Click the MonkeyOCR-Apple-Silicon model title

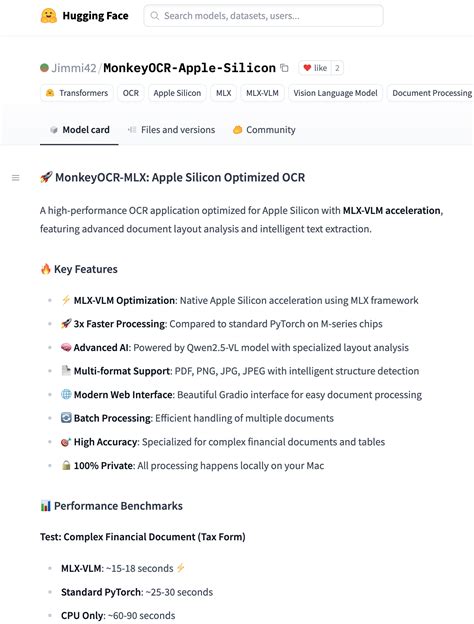click(x=189, y=68)
